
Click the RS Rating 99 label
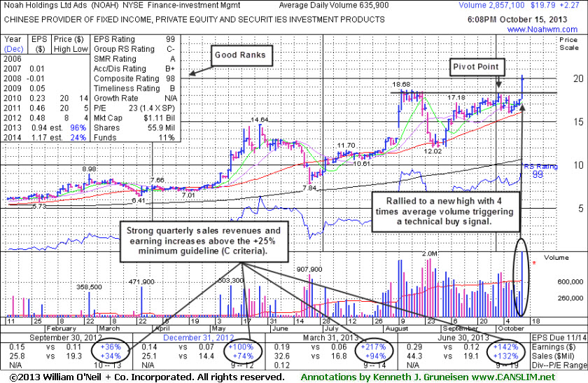pyautogui.click(x=540, y=170)
